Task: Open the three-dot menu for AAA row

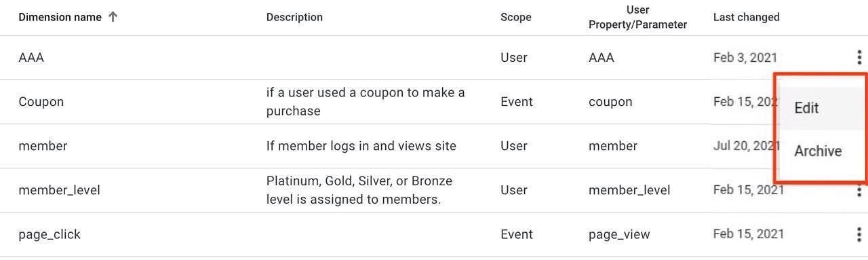Action: pos(859,58)
